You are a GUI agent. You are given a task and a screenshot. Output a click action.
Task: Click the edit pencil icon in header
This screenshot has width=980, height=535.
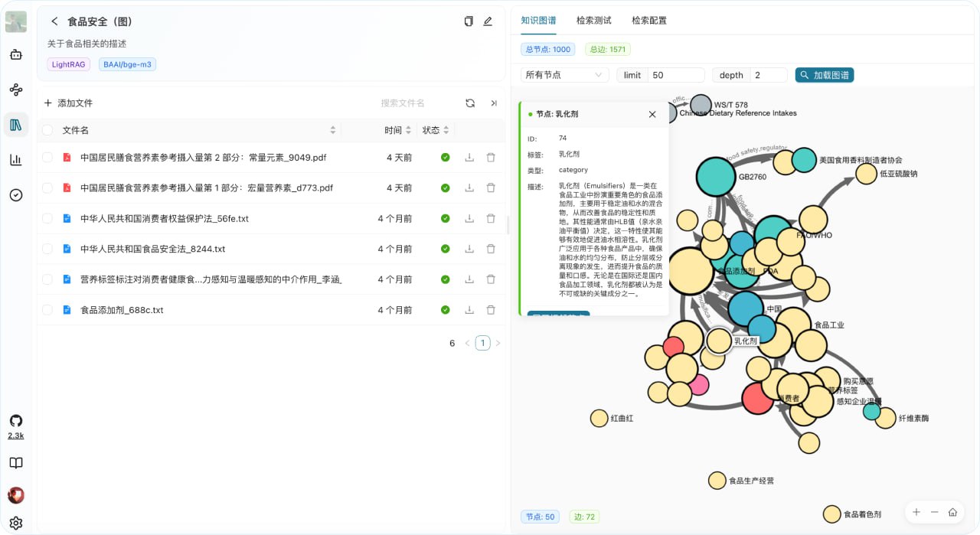pyautogui.click(x=488, y=21)
